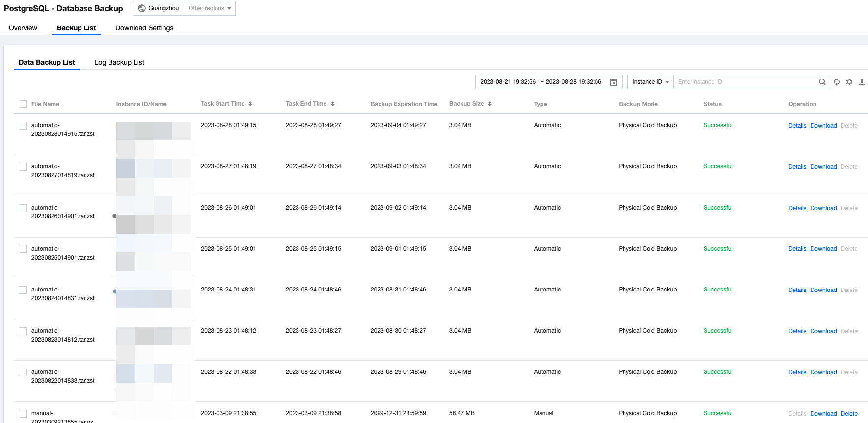Sort by Task End Time
868x423 pixels.
tap(333, 104)
